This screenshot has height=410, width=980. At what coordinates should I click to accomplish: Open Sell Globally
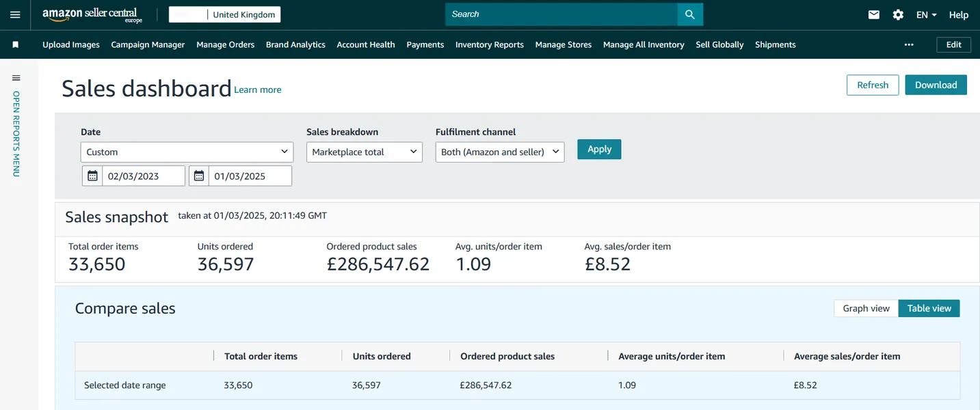pos(719,44)
